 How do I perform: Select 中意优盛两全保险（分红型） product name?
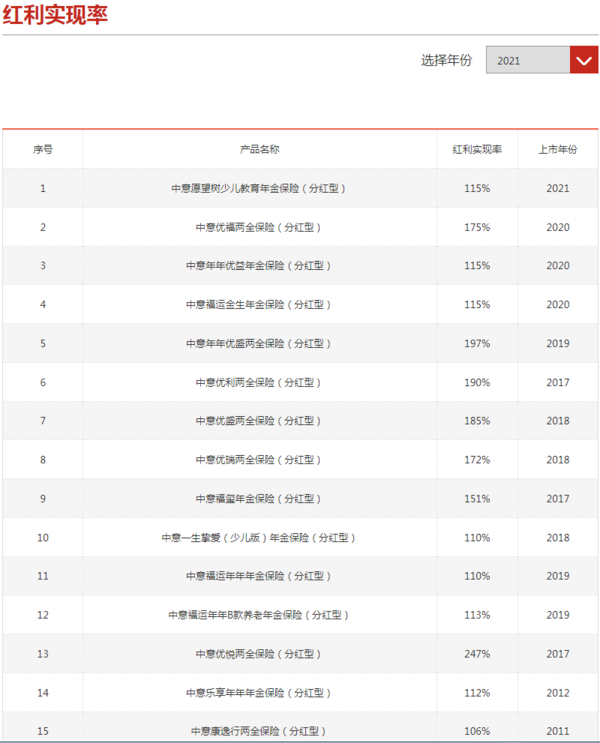click(259, 421)
